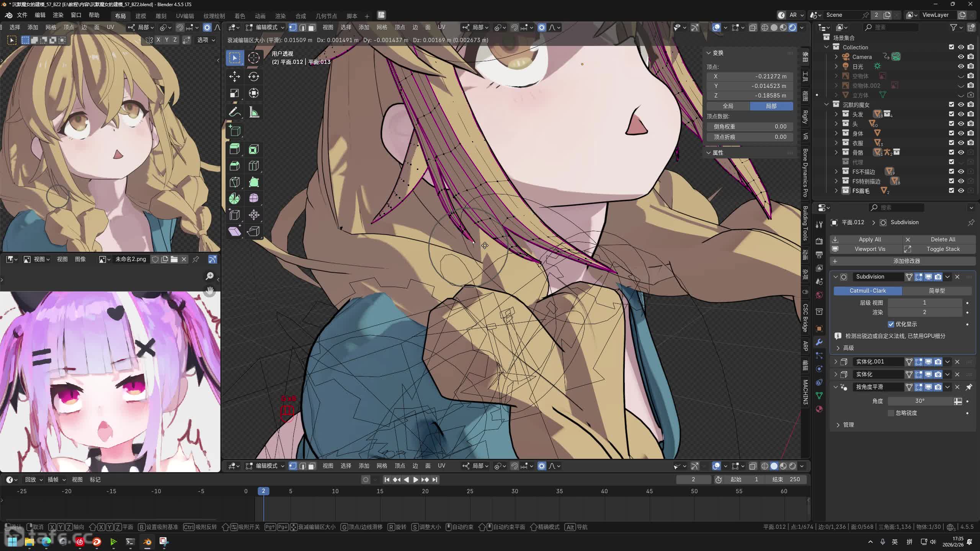Enable 忽略锐度 checkbox
Screen dimensions: 980x551
891,413
